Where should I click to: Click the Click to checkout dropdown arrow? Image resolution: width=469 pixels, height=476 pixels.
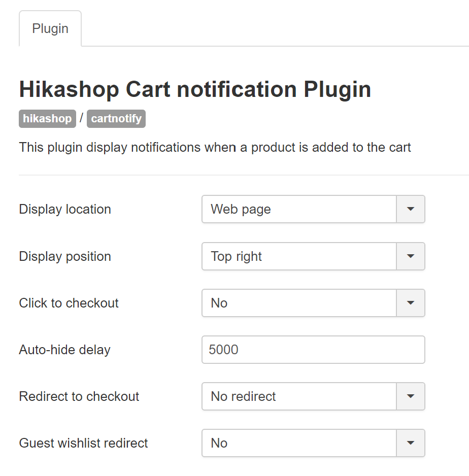[x=411, y=303]
